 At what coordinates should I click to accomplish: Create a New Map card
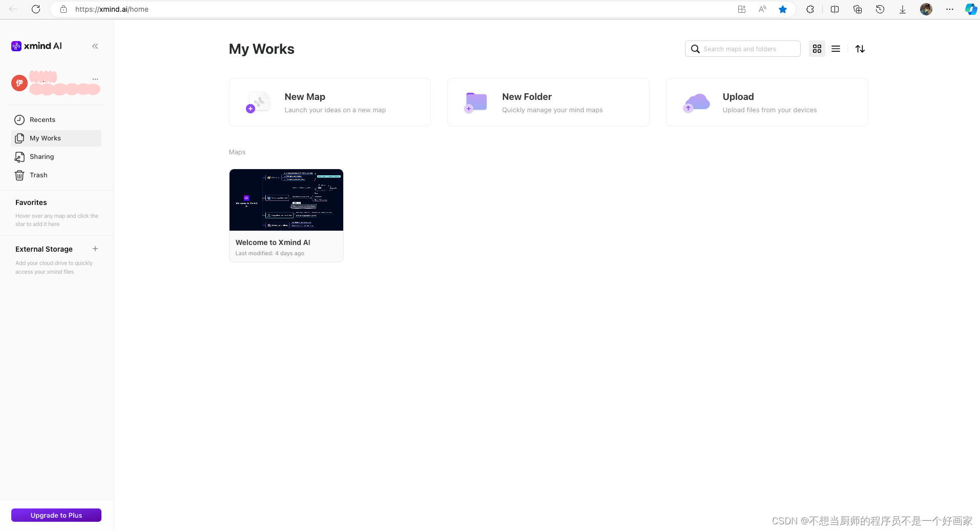330,103
